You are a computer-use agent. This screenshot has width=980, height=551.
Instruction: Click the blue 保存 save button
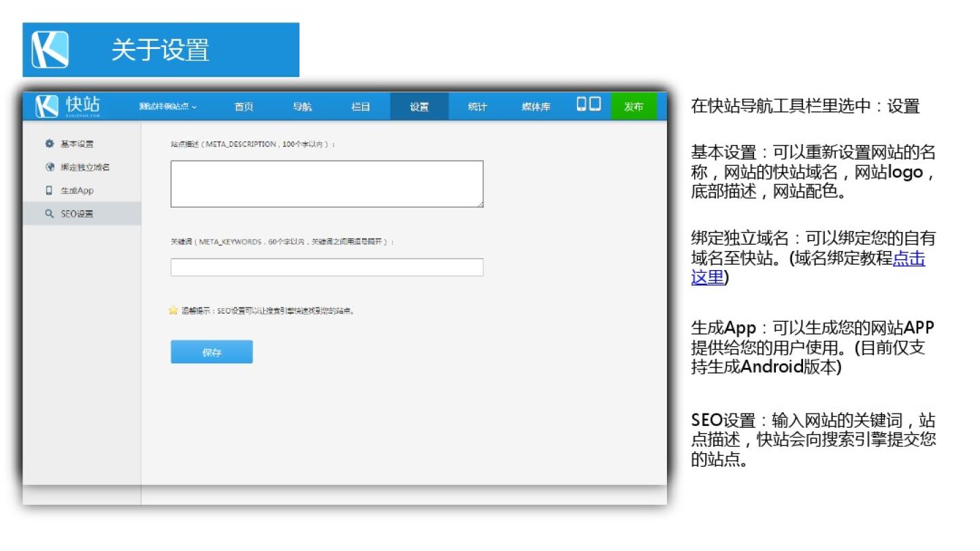tap(212, 352)
